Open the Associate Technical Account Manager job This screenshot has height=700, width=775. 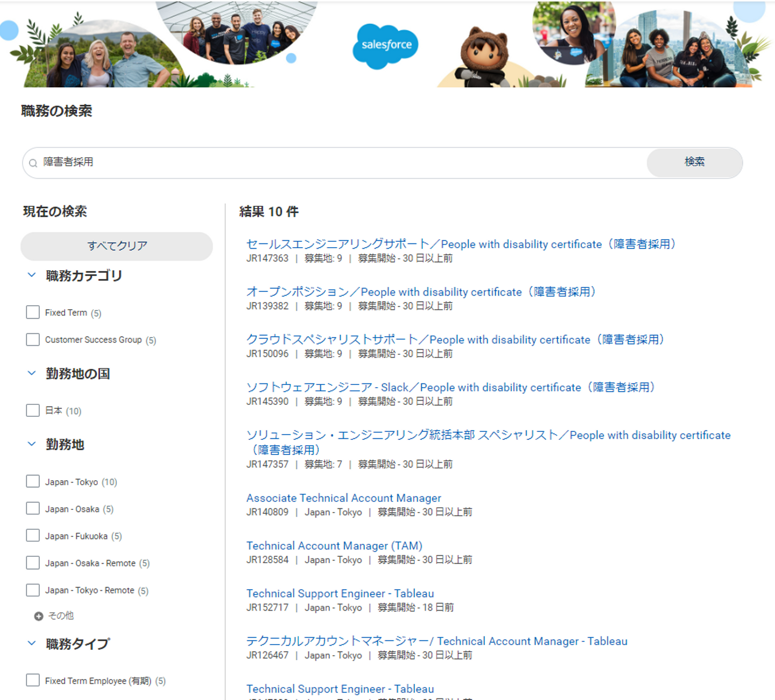click(344, 498)
